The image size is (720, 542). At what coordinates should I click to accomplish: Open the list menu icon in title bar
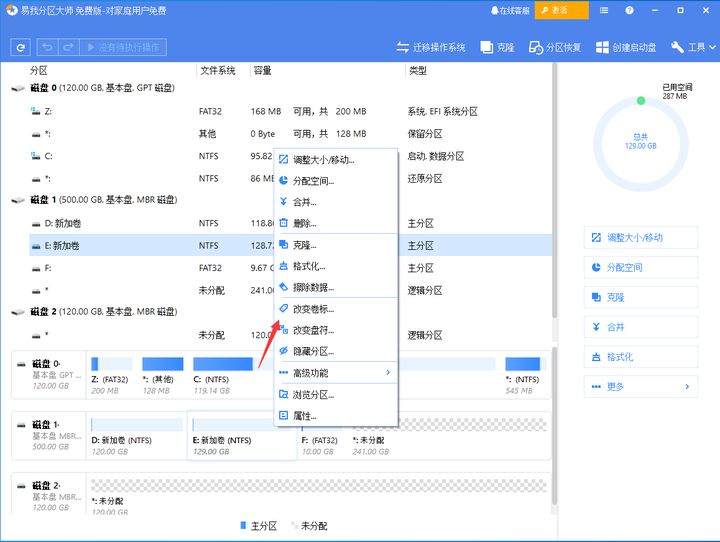[604, 10]
